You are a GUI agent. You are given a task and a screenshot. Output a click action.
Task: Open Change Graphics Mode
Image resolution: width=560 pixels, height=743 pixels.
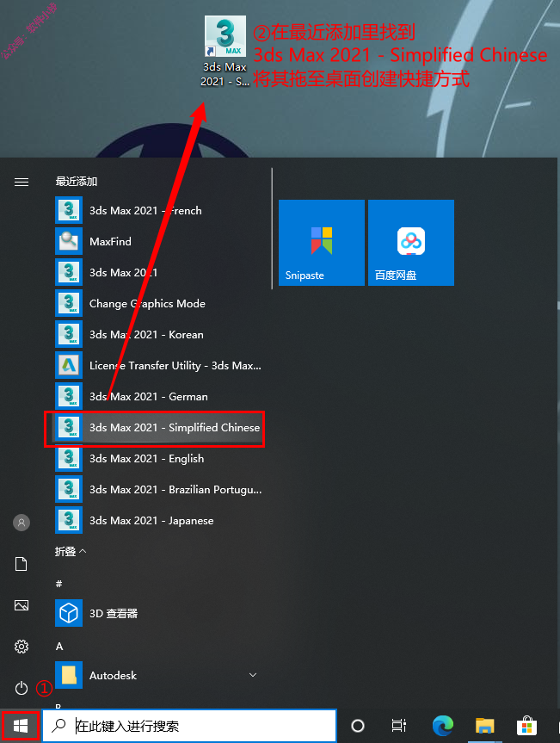point(158,303)
